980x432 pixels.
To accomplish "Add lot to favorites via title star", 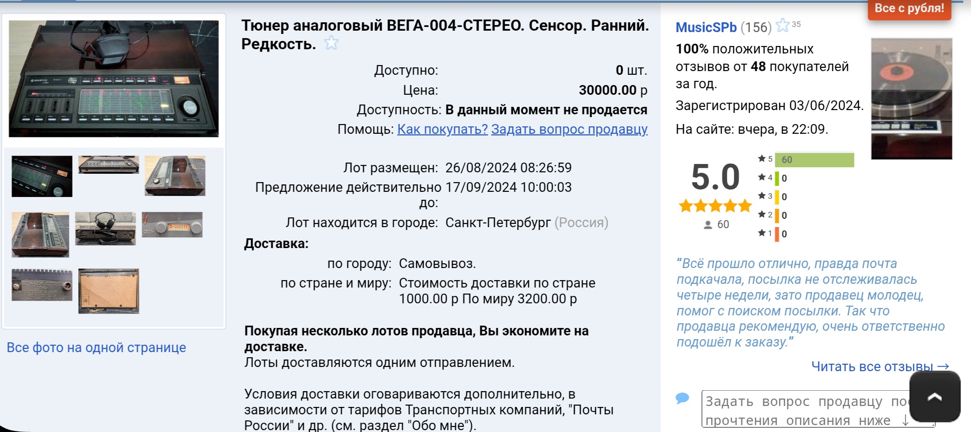I will tap(331, 43).
